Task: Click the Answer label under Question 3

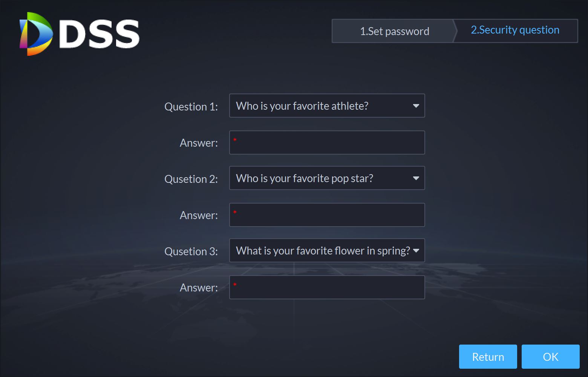Action: coord(199,288)
